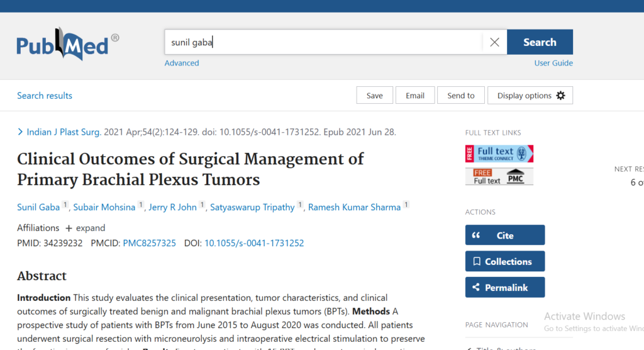Open Advanced search link
The width and height of the screenshot is (644, 350).
pos(182,63)
